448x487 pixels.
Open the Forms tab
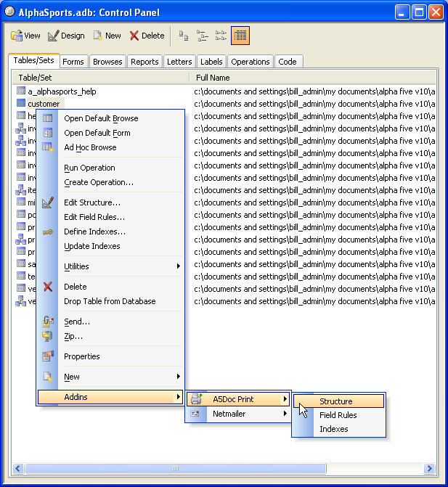click(x=73, y=62)
